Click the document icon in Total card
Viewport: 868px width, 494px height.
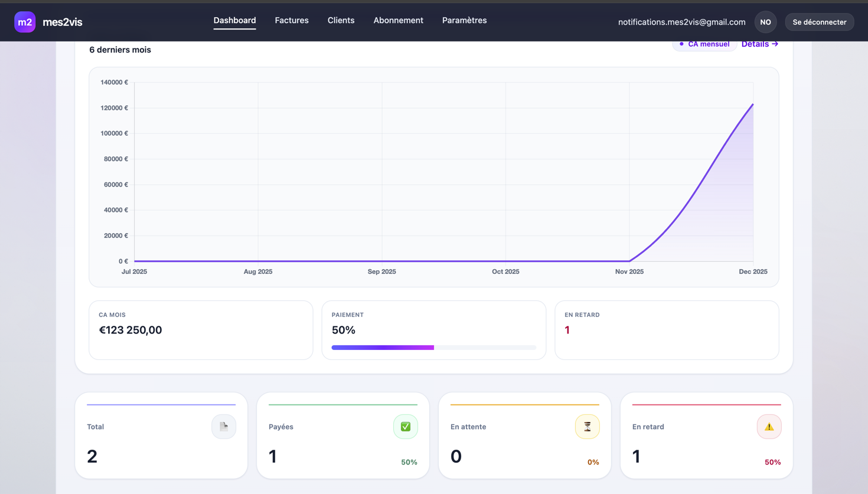pyautogui.click(x=224, y=427)
